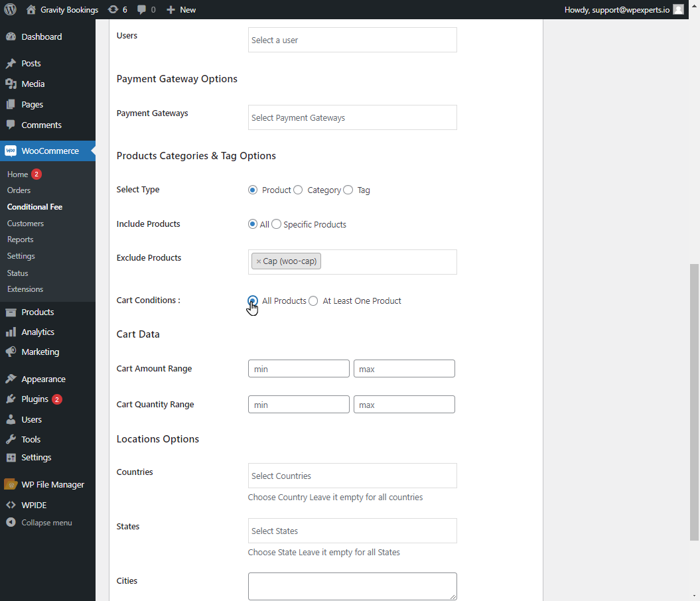Open the Extensions submenu item

(25, 289)
